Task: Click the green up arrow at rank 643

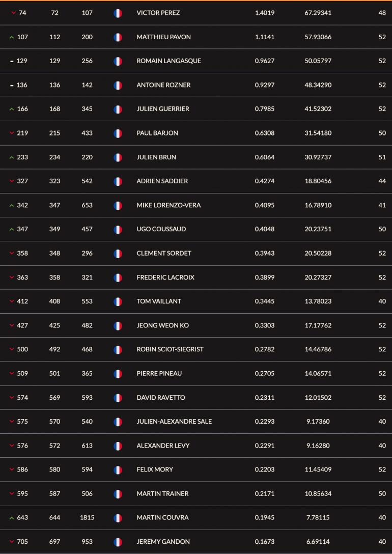Action: [12, 518]
